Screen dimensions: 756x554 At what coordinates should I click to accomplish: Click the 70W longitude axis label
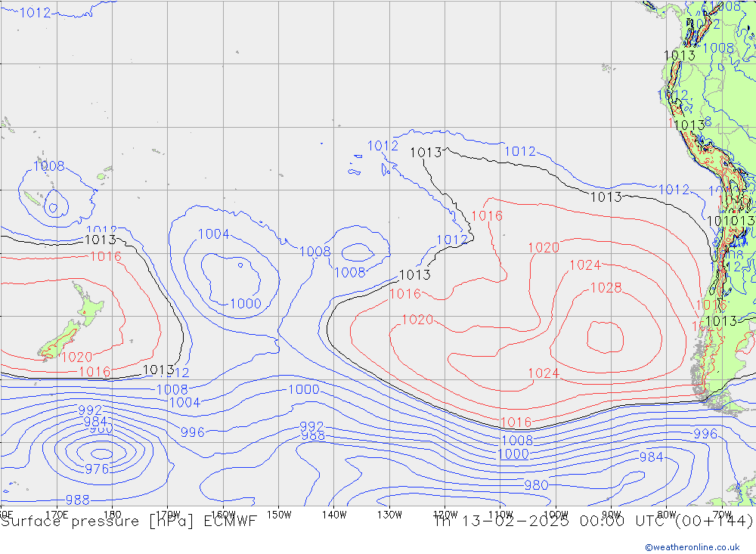[x=722, y=515]
